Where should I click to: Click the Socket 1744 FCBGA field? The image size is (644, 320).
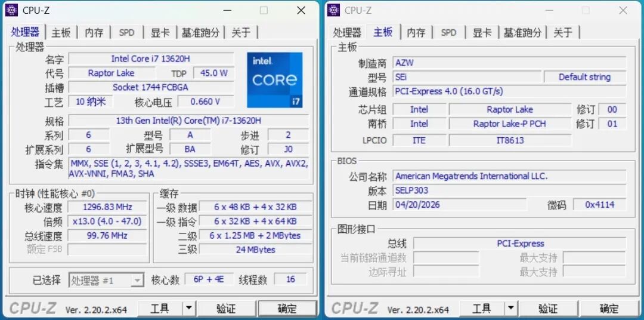point(151,87)
